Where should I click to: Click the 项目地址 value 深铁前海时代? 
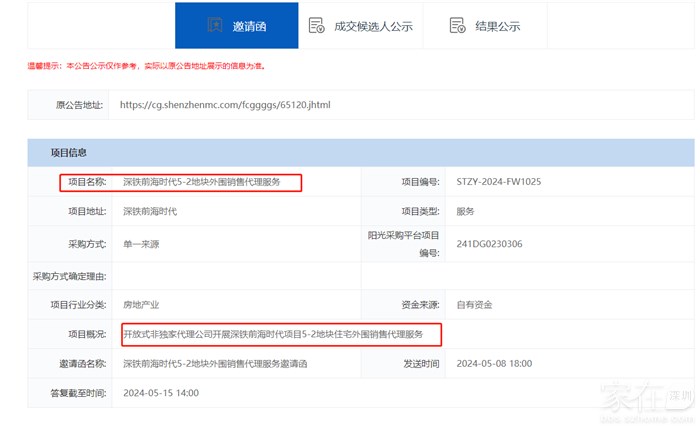click(x=149, y=211)
